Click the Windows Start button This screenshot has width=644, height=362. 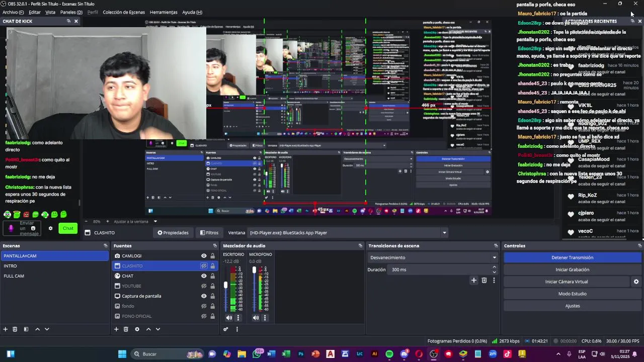coord(122,354)
